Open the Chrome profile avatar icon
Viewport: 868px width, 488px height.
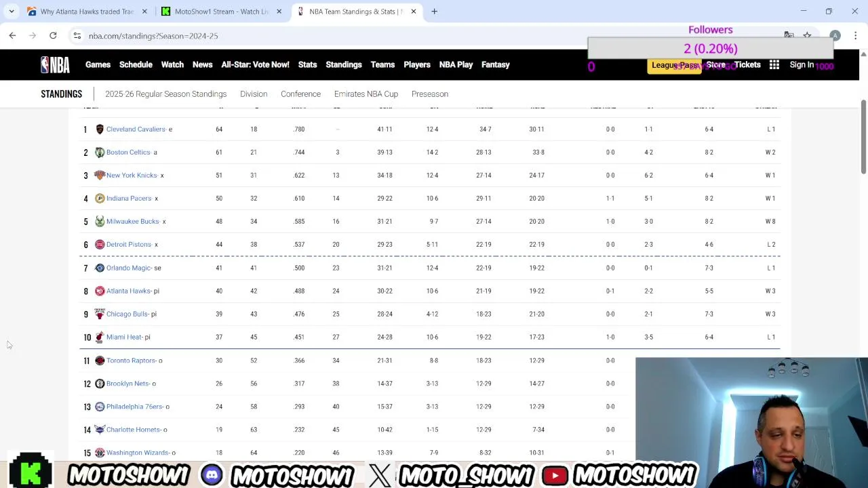(835, 35)
